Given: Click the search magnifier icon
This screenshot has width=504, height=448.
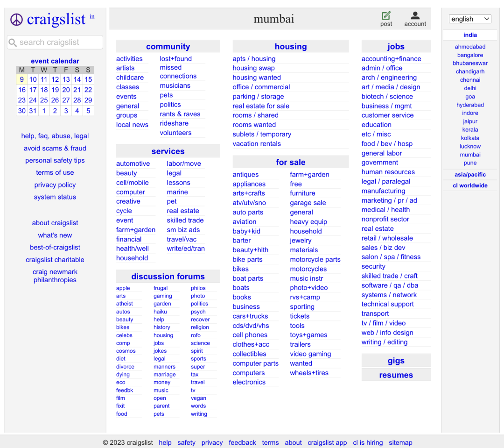Looking at the screenshot, I should pos(13,43).
